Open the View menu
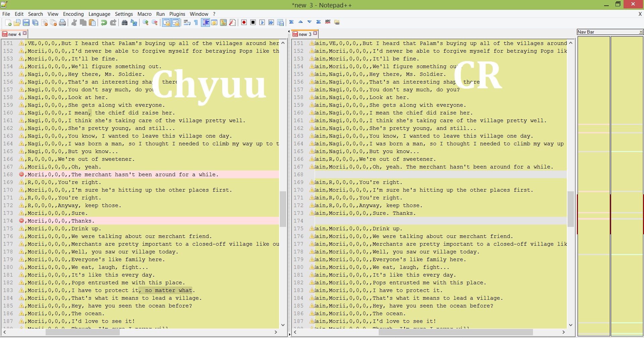The width and height of the screenshot is (644, 338). point(53,14)
